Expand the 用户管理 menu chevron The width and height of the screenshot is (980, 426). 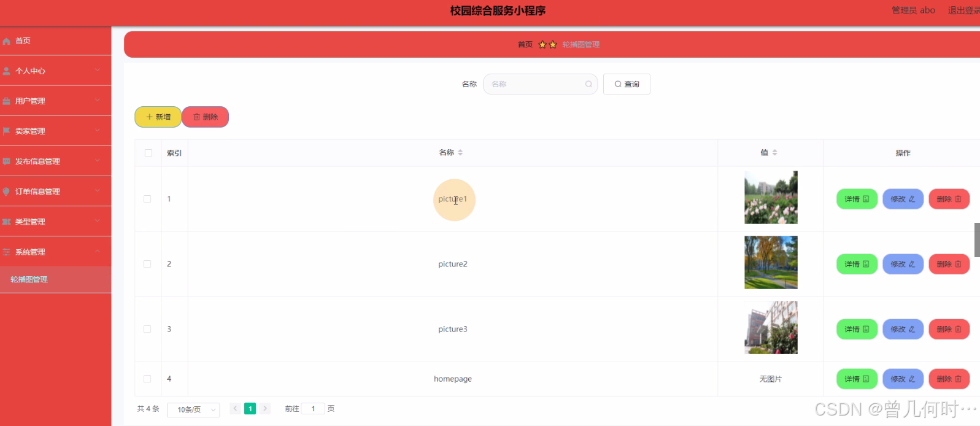pos(98,101)
